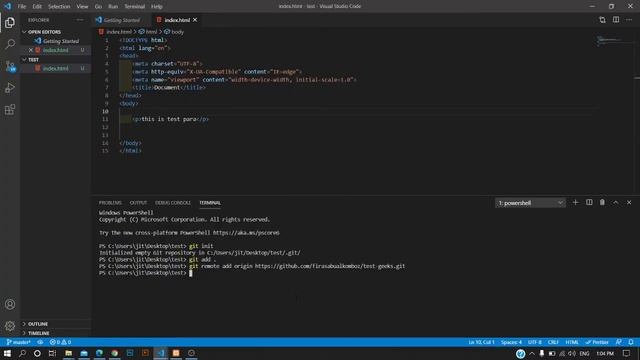
Task: Open the View menu
Action: tap(82, 7)
